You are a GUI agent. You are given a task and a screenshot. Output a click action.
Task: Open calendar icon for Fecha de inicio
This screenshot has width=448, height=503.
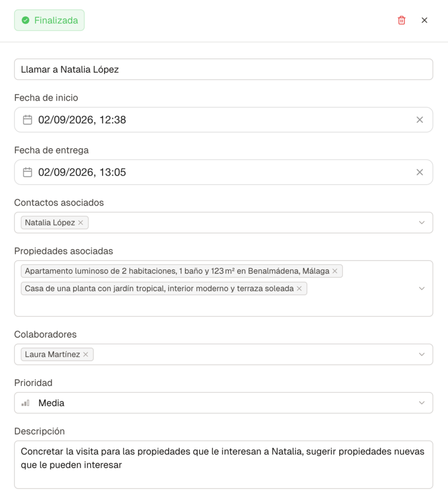[27, 120]
